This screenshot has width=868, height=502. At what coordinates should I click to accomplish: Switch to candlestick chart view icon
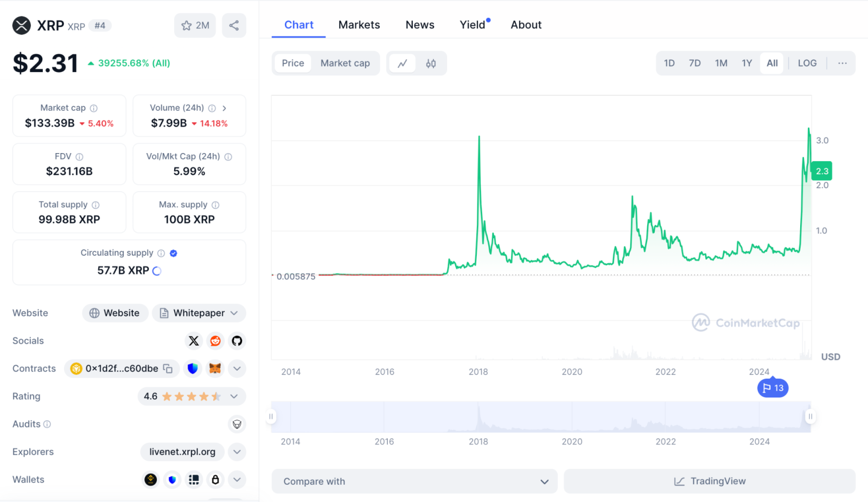point(431,63)
